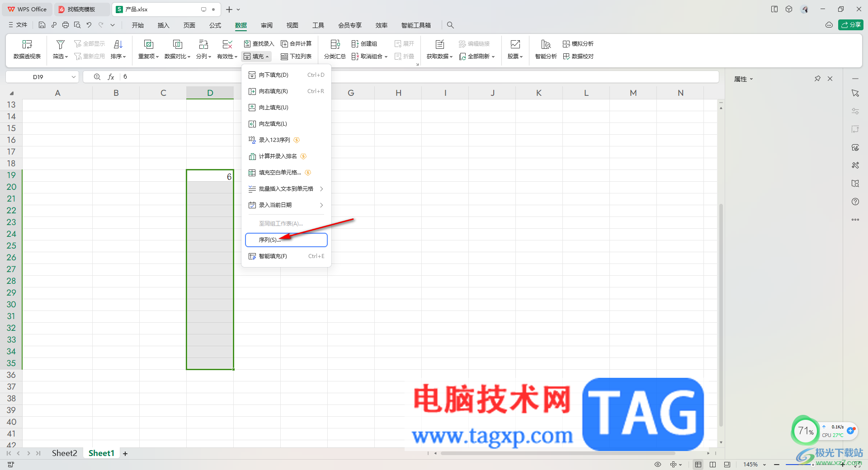Screen dimensions: 868x470
Task: Click the 获取数据 get data icon
Action: (x=439, y=44)
